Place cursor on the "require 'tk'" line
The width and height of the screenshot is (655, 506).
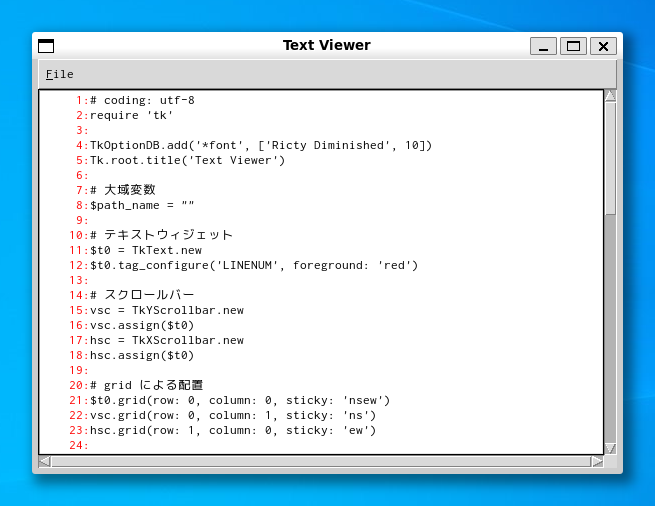coord(132,115)
